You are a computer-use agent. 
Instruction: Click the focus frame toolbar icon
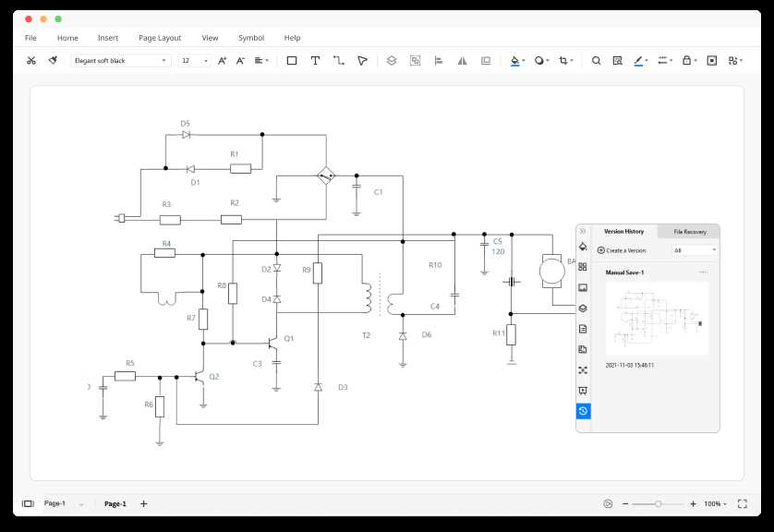(712, 61)
